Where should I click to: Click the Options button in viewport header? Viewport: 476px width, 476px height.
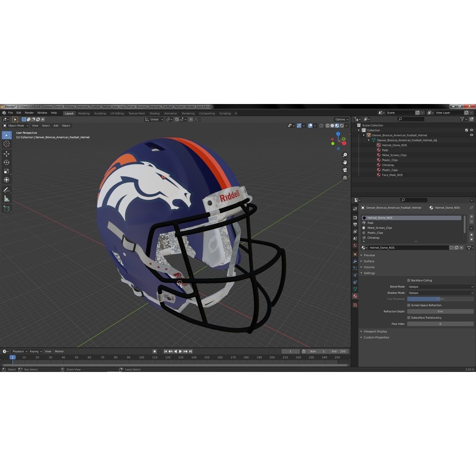(342, 119)
